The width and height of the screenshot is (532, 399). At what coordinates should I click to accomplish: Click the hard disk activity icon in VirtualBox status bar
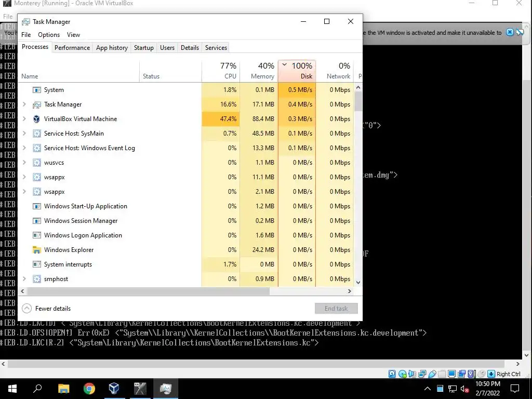click(x=392, y=374)
